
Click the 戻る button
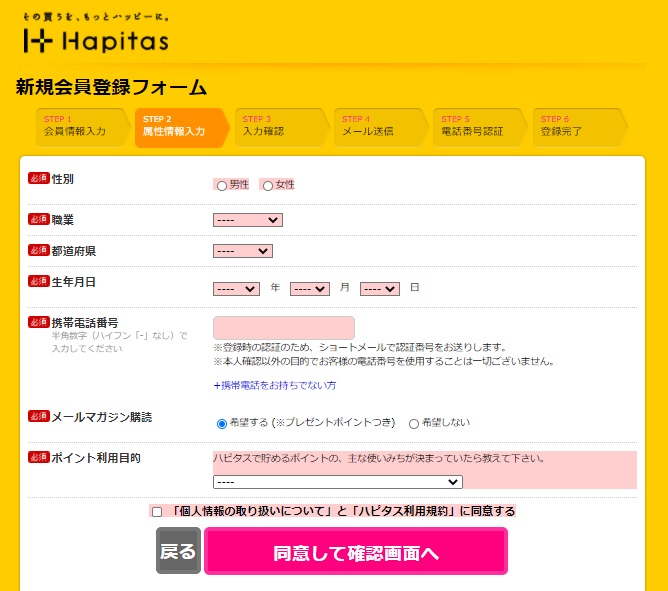click(178, 551)
